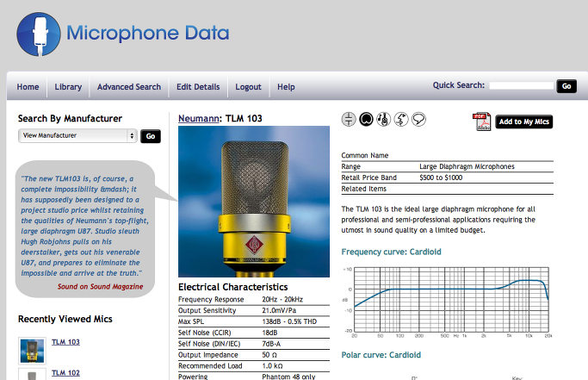This screenshot has height=380, width=588.
Task: Select the '7dB-A' self noise value
Action: point(273,344)
